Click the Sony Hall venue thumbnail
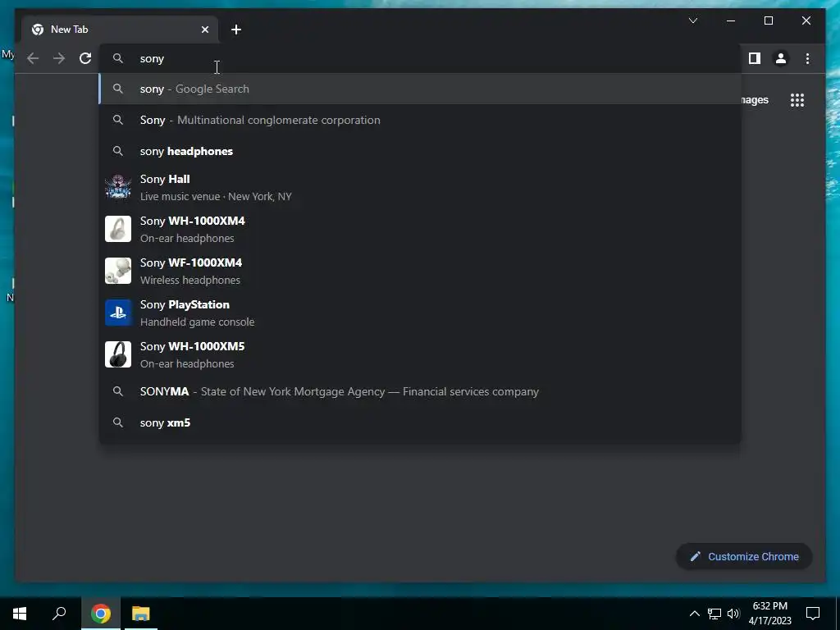The height and width of the screenshot is (630, 840). [x=118, y=187]
